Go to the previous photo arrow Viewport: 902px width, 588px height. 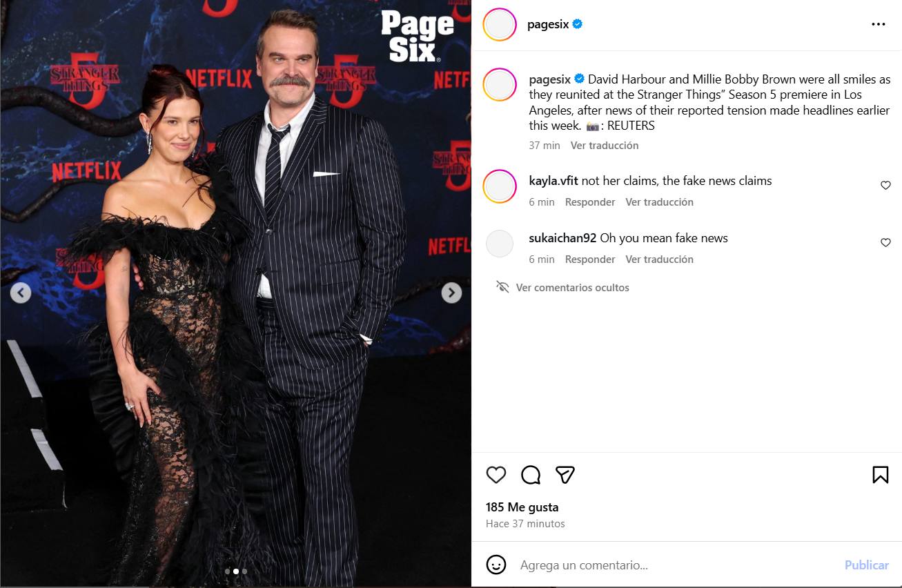(21, 293)
